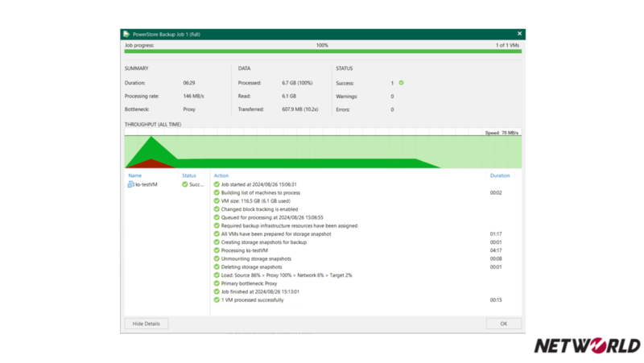
Task: Click the '146 MB/s' processing rate value
Action: pyautogui.click(x=193, y=96)
